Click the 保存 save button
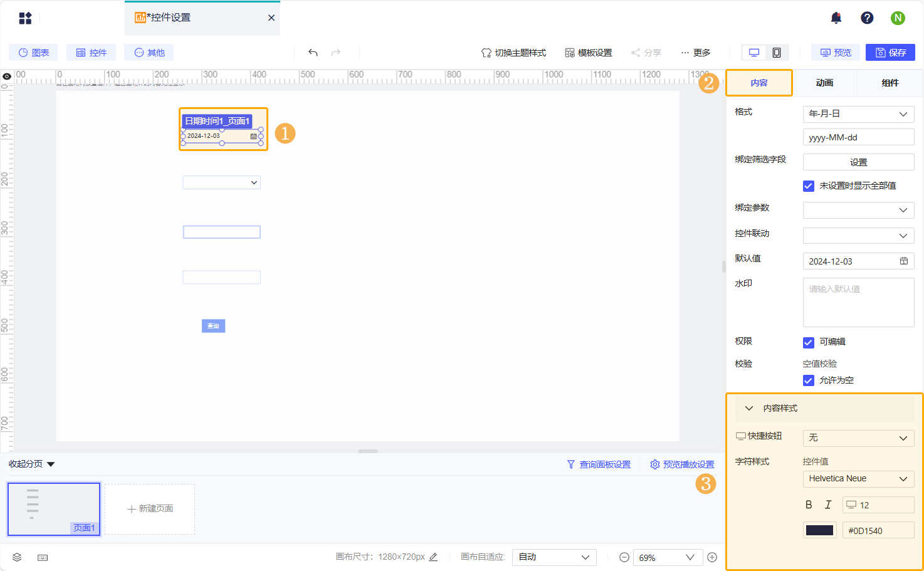The image size is (924, 571). pos(890,53)
